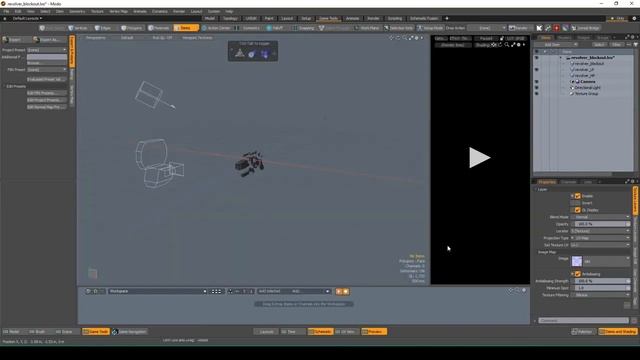The image size is (640, 360).
Task: Open the Draw Action dropdown
Action: (487, 28)
